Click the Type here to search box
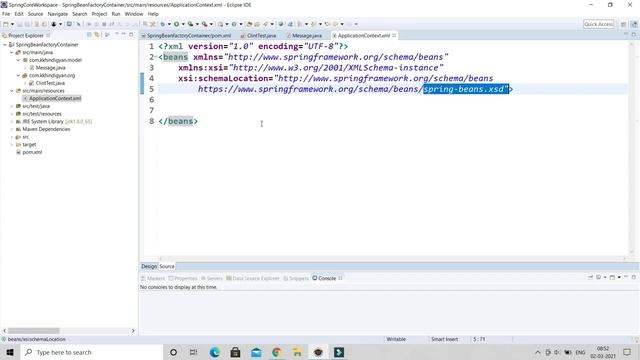This screenshot has width=640, height=360. coord(92,352)
